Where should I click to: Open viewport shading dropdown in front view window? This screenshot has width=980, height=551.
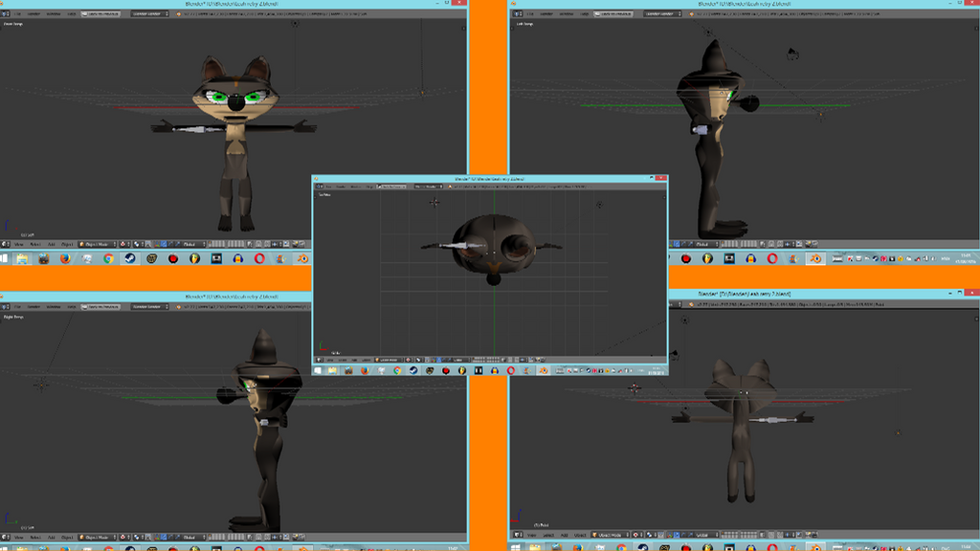point(123,244)
